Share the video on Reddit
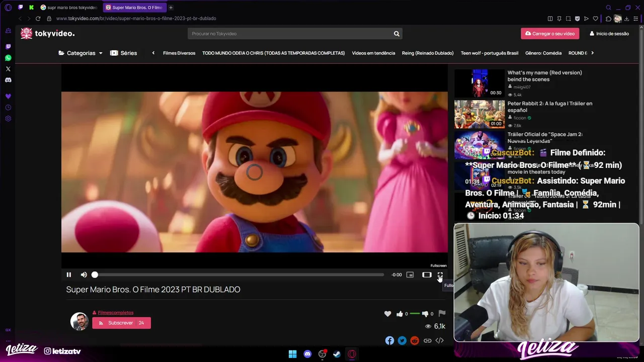Viewport: 644px width, 362px height. pos(415,340)
